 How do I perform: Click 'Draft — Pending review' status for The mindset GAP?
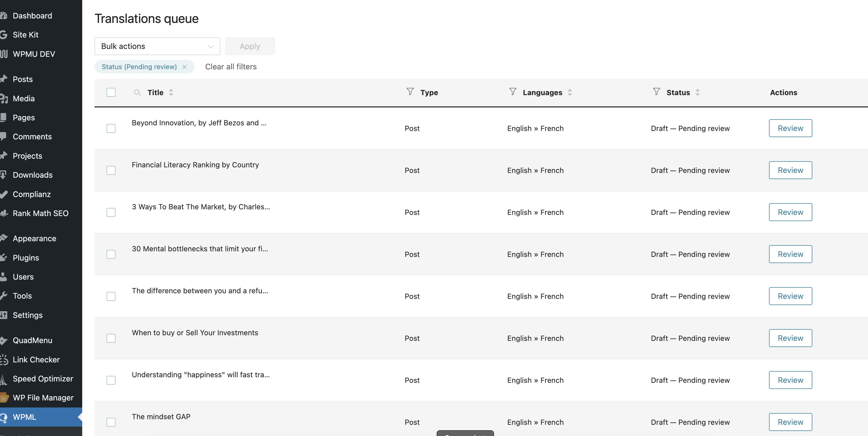pyautogui.click(x=690, y=422)
